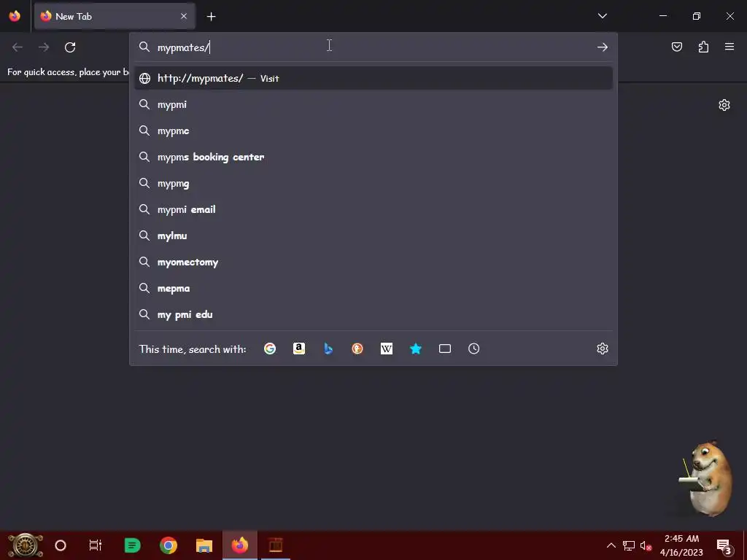Screen dimensions: 747x560
Task: Choose the mypmi search suggestion
Action: point(373,104)
